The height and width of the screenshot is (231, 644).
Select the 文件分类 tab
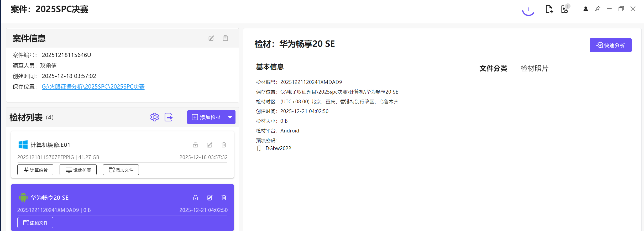(x=493, y=68)
